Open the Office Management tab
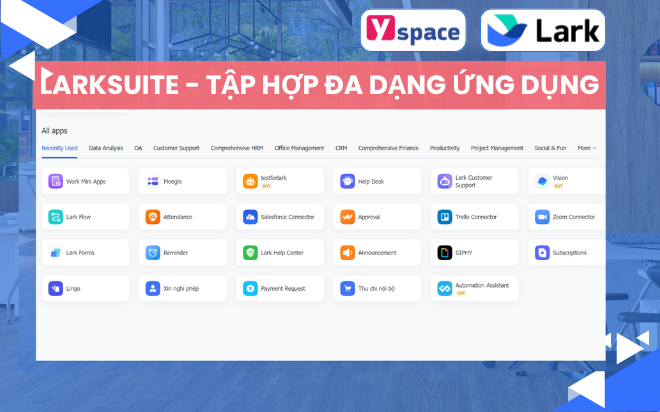The image size is (660, 412). point(299,148)
